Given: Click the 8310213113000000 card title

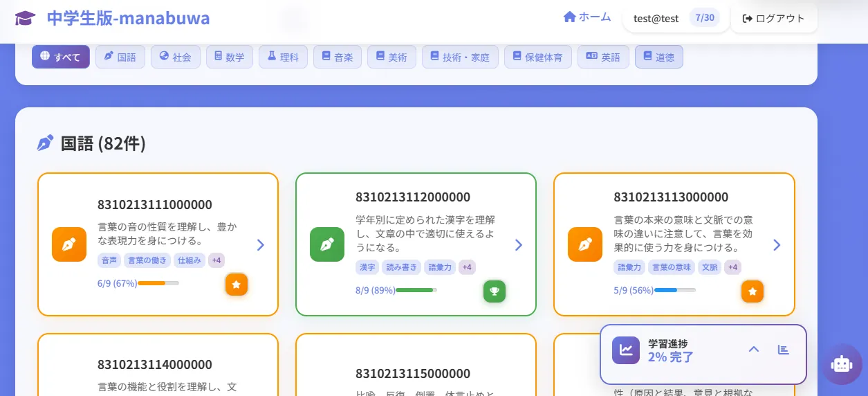Looking at the screenshot, I should 671,197.
